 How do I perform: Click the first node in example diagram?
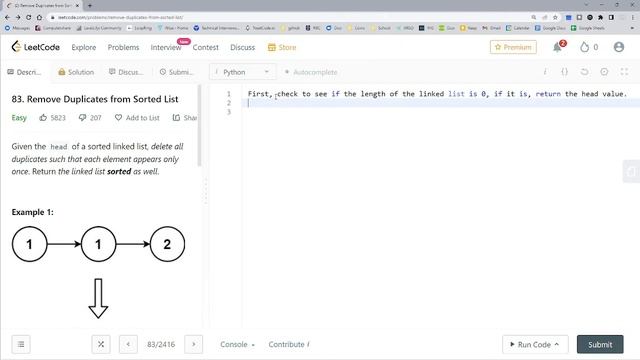point(29,244)
